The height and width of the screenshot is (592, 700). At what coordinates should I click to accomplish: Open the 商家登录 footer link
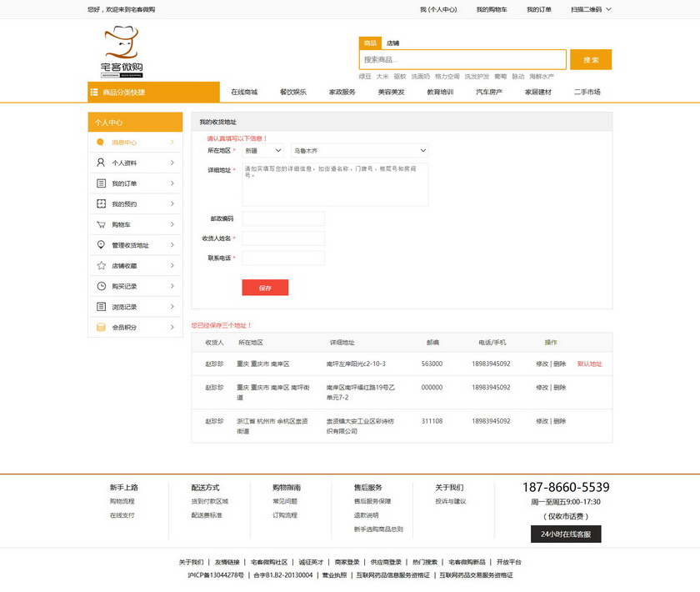pos(347,562)
